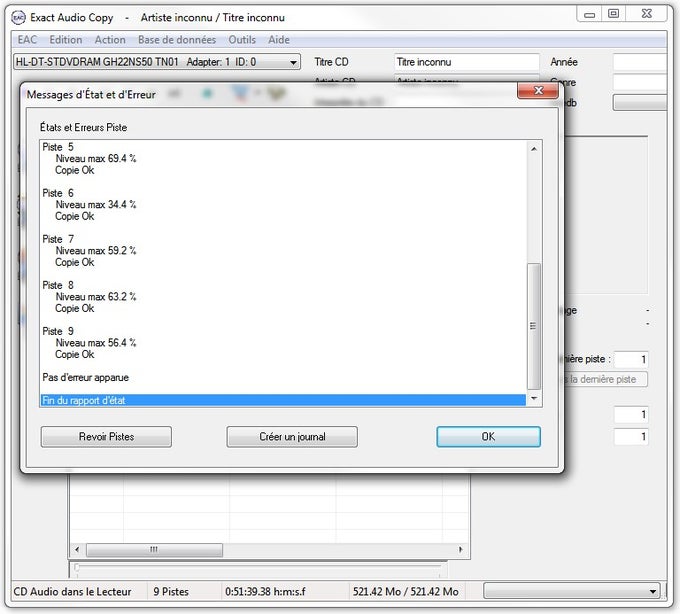The width and height of the screenshot is (680, 614).
Task: Select the 'Piste 7' entry
Action: [58, 239]
